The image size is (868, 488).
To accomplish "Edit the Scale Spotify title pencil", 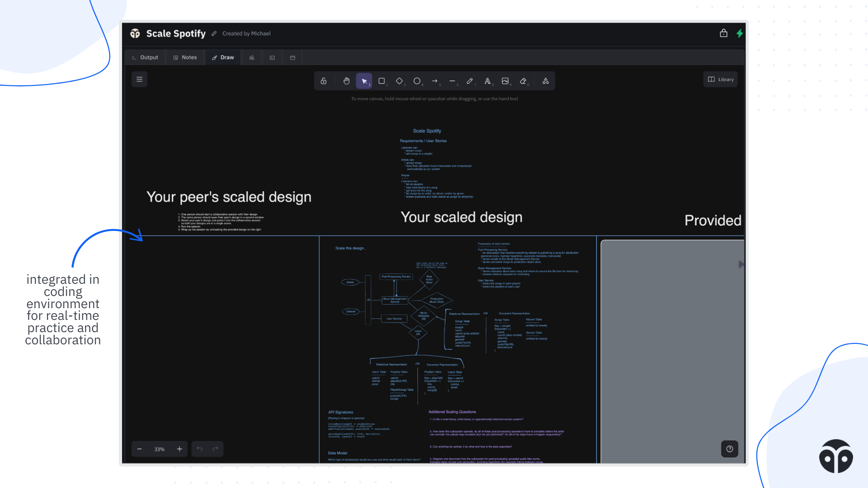I will [214, 33].
